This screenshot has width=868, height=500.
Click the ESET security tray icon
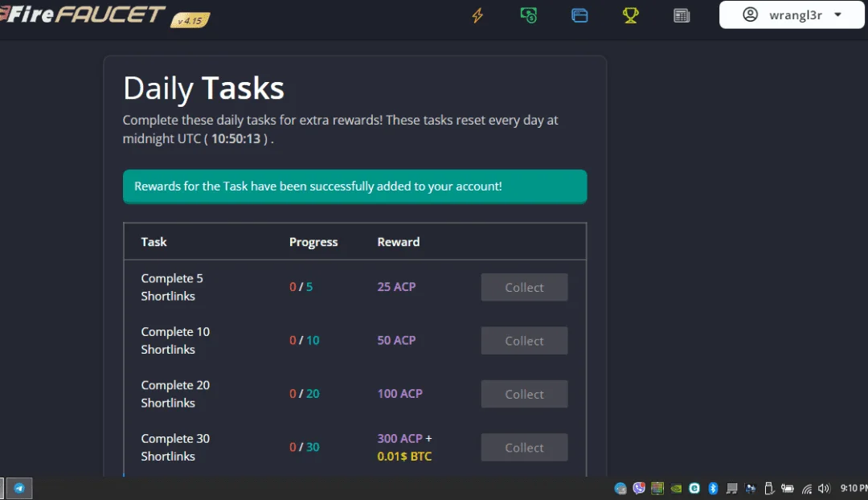point(694,488)
